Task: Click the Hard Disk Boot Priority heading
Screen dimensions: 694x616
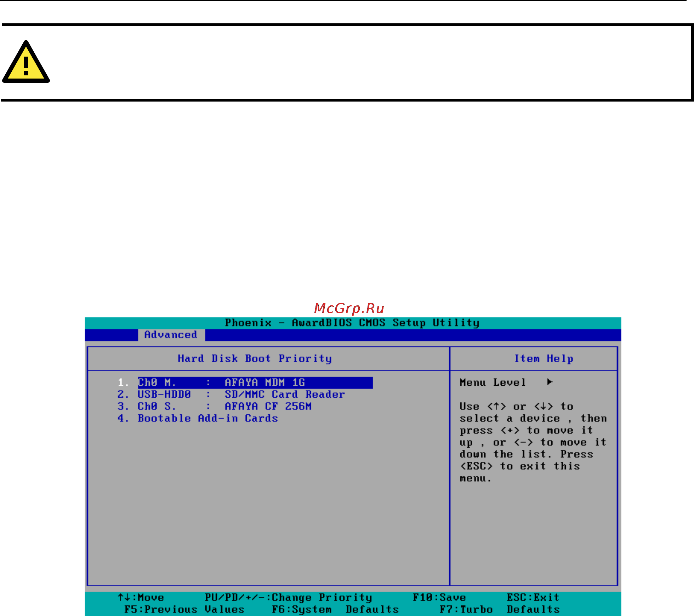Action: click(255, 359)
